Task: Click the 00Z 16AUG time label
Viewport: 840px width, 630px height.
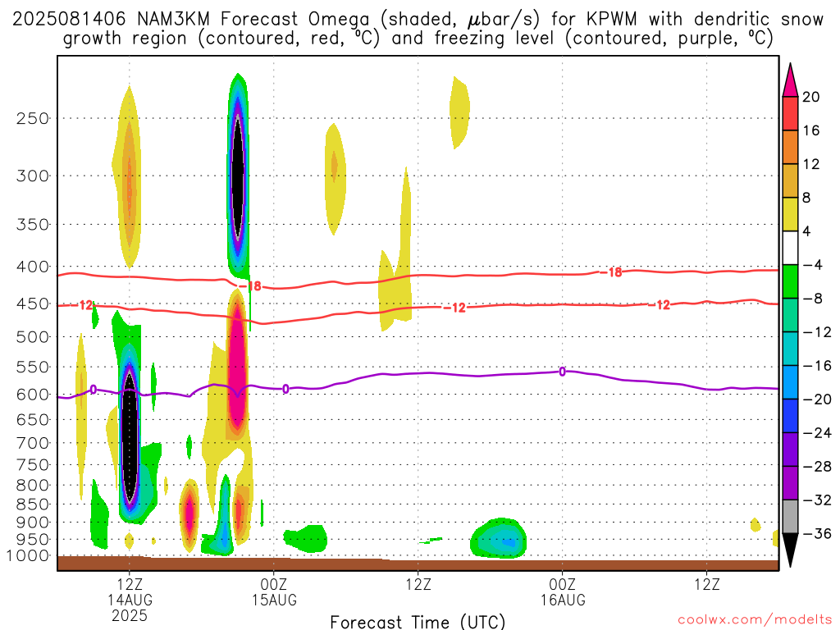Action: tap(563, 592)
